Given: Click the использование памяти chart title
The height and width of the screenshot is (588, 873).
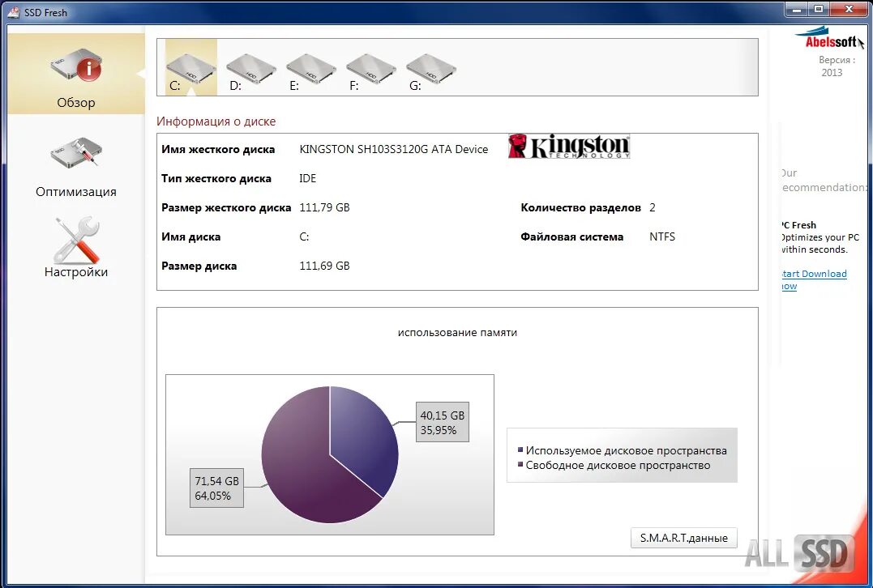Looking at the screenshot, I should point(457,333).
